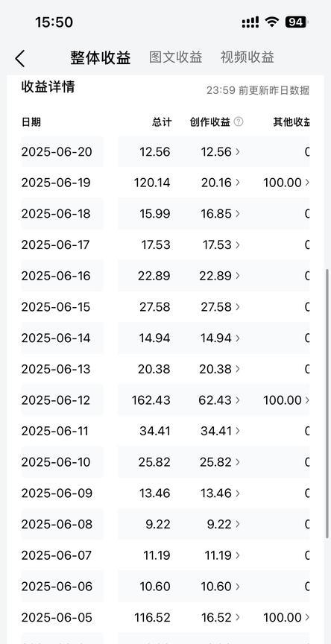The width and height of the screenshot is (331, 644).
Task: Tap the 总计 column header
Action: click(x=162, y=122)
